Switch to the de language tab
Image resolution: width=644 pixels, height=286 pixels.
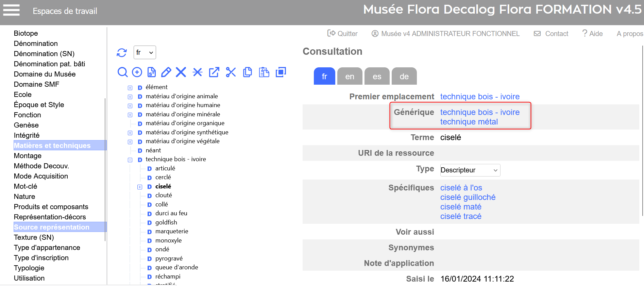(x=404, y=76)
